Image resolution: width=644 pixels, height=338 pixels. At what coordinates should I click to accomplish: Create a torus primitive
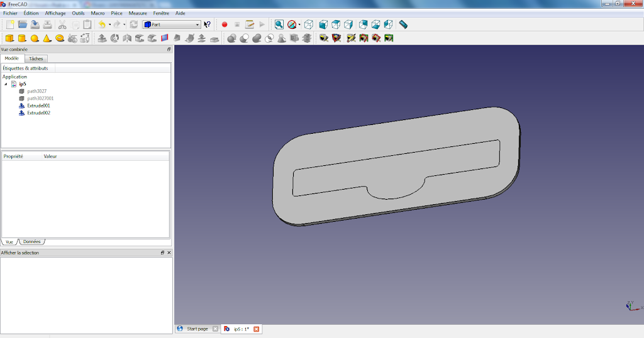coord(60,38)
